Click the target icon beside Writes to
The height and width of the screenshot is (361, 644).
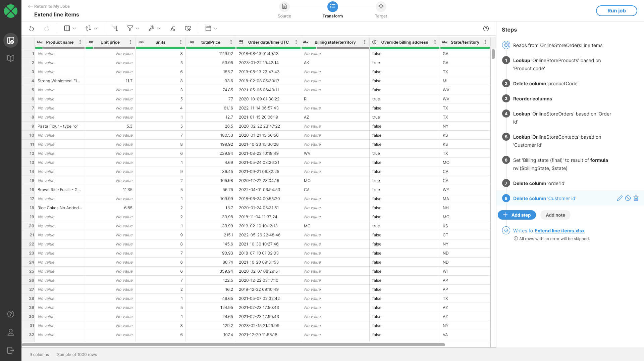tap(506, 230)
